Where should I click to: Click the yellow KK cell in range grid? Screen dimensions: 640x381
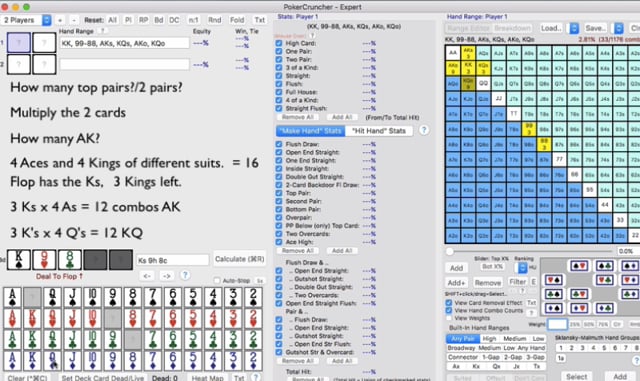point(468,68)
